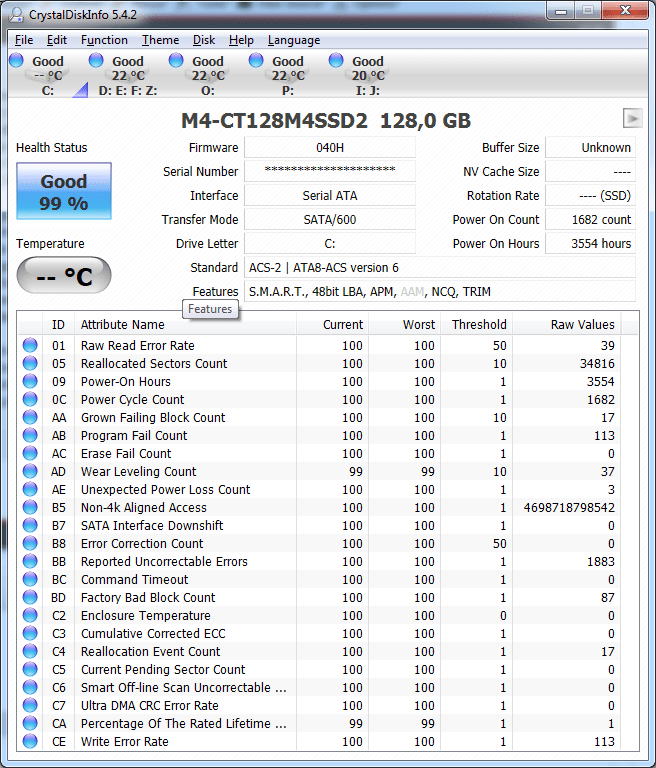The width and height of the screenshot is (656, 768).
Task: Click status orb of Error Correction Count
Action: click(x=30, y=543)
